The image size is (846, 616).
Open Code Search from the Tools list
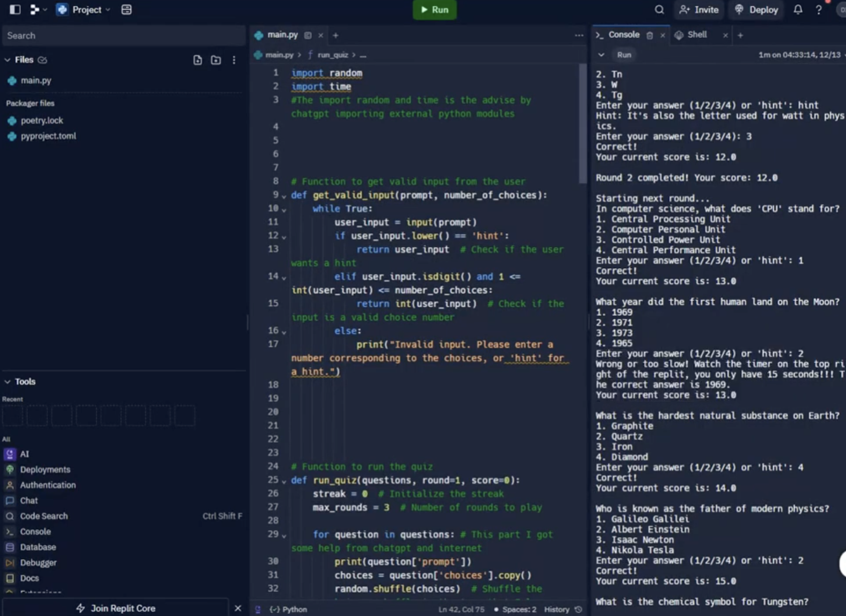[43, 516]
